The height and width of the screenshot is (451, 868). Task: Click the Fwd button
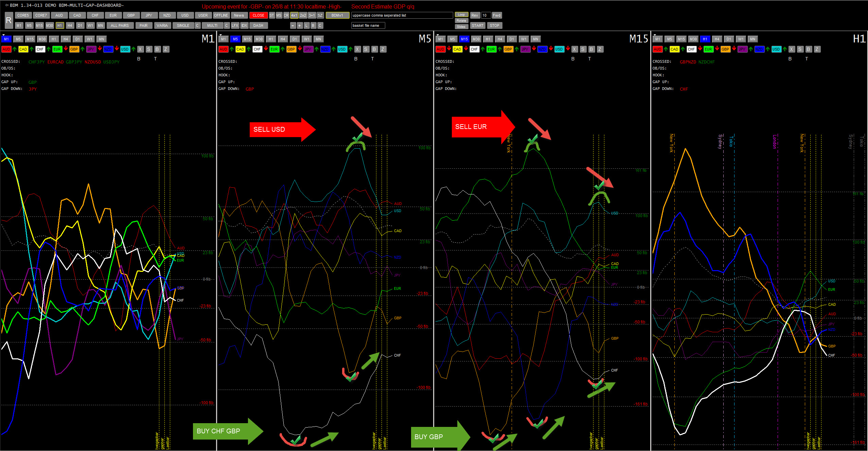coord(497,15)
